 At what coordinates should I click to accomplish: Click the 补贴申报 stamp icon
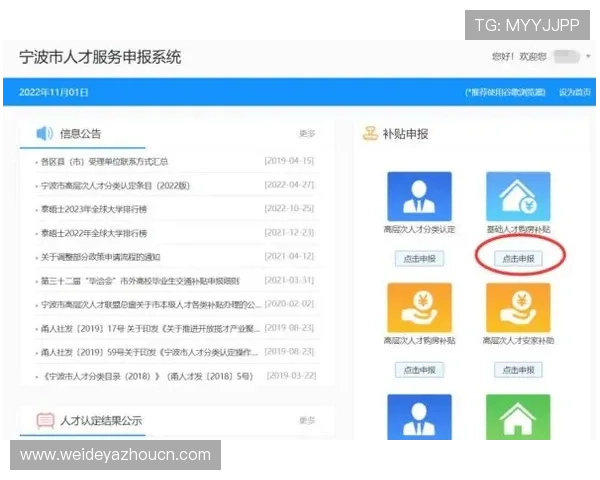(370, 134)
